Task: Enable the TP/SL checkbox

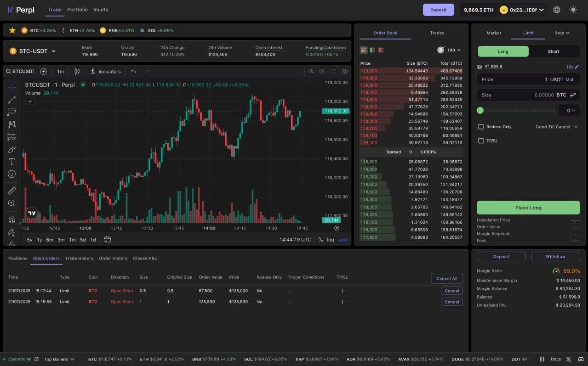Action: [481, 141]
